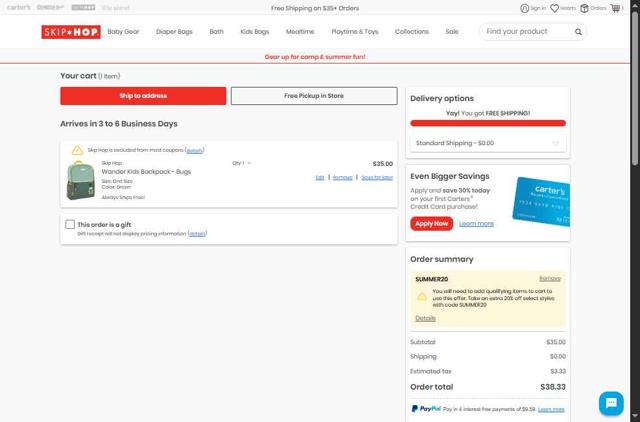Open the Bath menu
The height and width of the screenshot is (422, 640).
coord(216,31)
